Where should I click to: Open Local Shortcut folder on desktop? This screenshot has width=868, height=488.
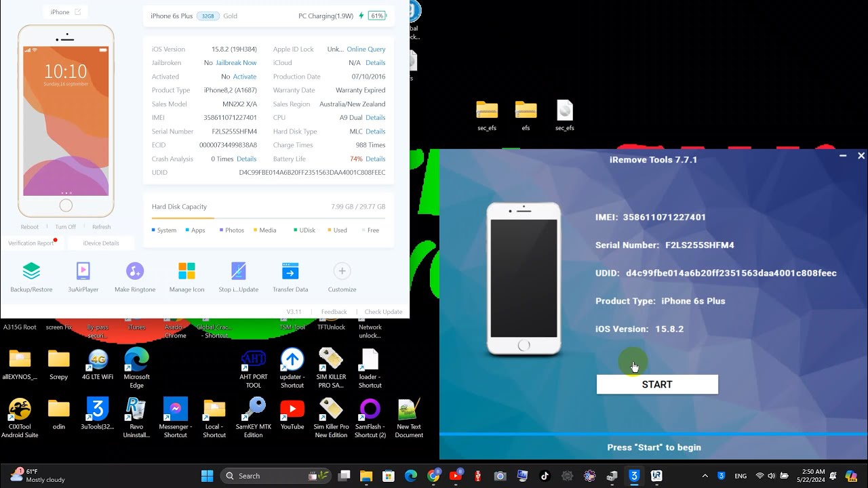tap(214, 418)
